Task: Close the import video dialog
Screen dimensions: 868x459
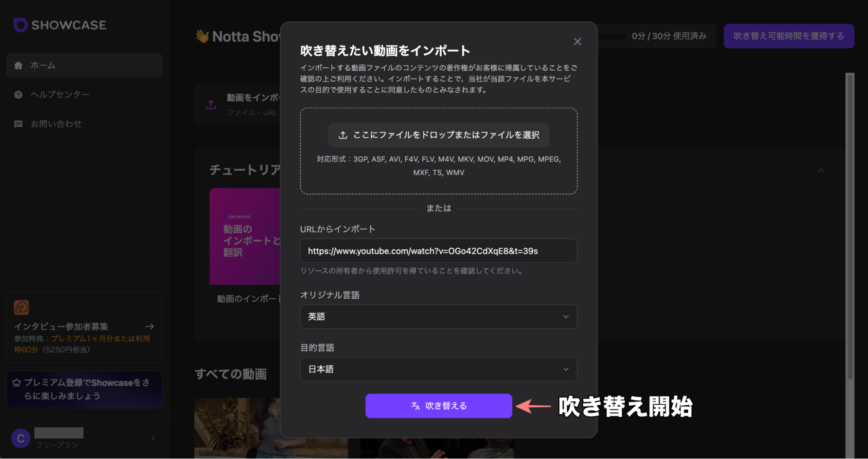Action: click(577, 42)
